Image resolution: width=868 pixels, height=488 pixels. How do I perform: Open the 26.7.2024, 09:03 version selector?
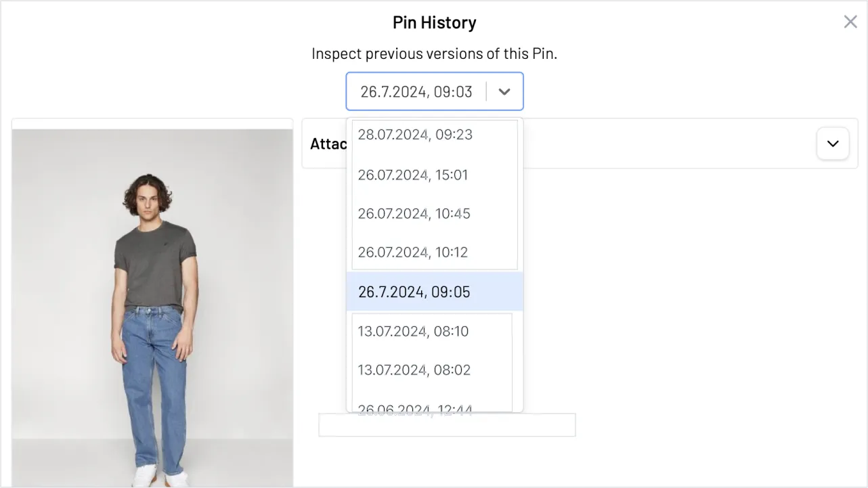435,91
